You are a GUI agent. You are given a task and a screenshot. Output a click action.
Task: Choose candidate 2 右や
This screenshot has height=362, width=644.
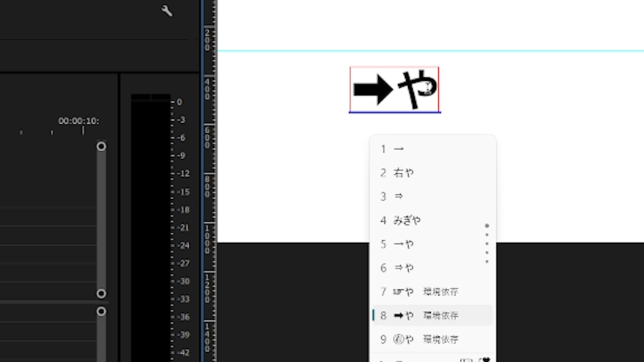433,173
